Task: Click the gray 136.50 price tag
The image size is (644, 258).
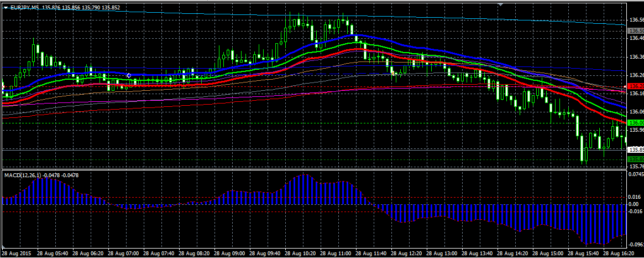Action: [636, 31]
